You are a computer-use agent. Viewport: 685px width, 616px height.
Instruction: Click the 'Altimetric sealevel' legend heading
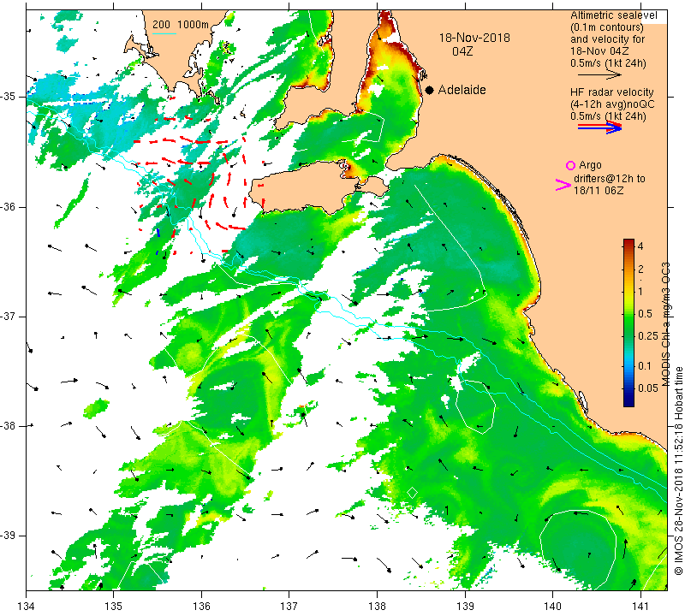click(613, 15)
